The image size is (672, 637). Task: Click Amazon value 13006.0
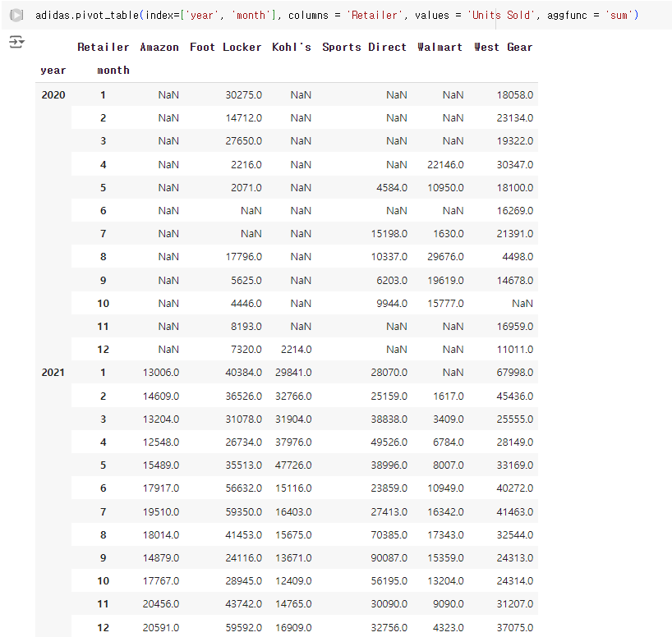coord(161,373)
